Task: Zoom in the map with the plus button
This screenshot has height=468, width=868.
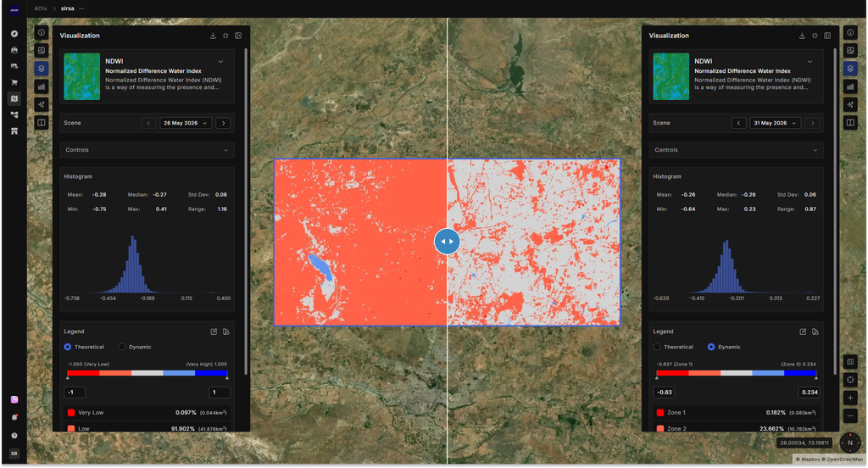Action: point(850,398)
